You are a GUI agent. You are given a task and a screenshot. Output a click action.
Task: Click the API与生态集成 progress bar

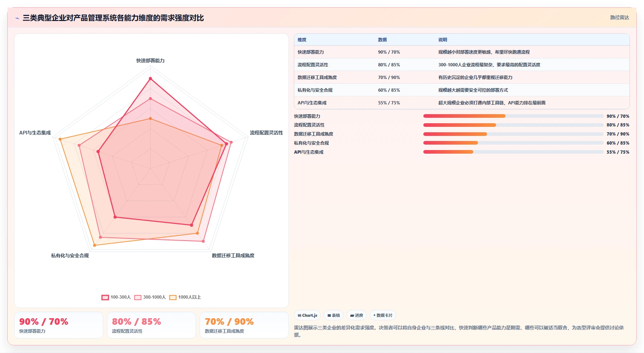[513, 152]
